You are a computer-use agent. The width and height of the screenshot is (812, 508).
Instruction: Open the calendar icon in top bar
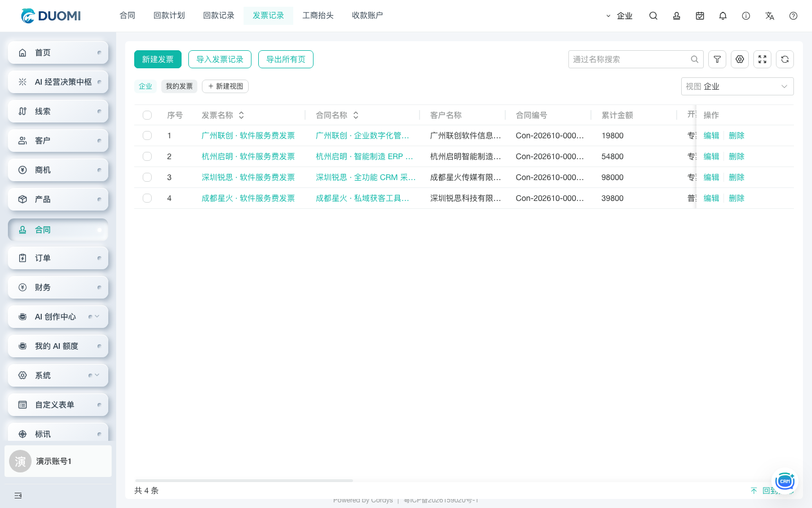click(700, 16)
